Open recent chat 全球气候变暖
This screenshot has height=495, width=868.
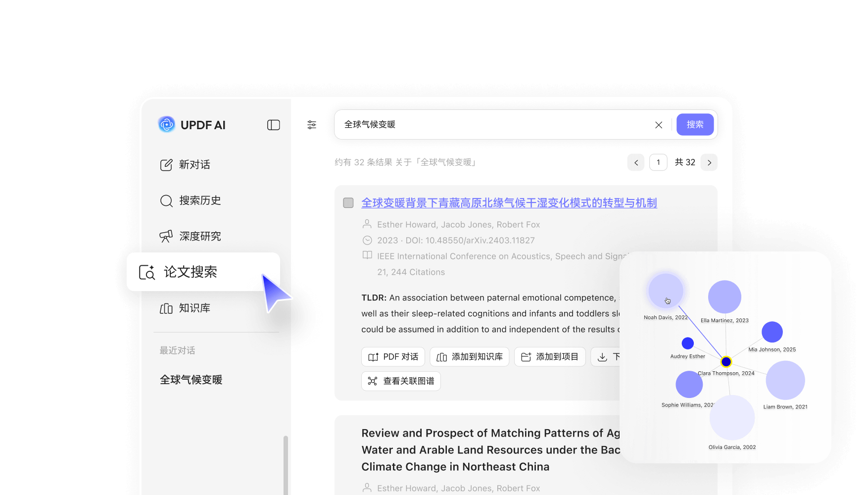(191, 380)
